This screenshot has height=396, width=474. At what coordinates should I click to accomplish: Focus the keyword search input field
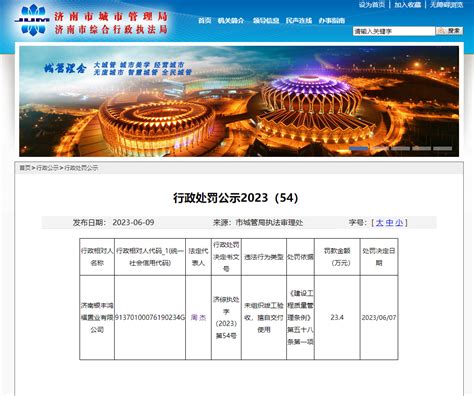coord(394,31)
